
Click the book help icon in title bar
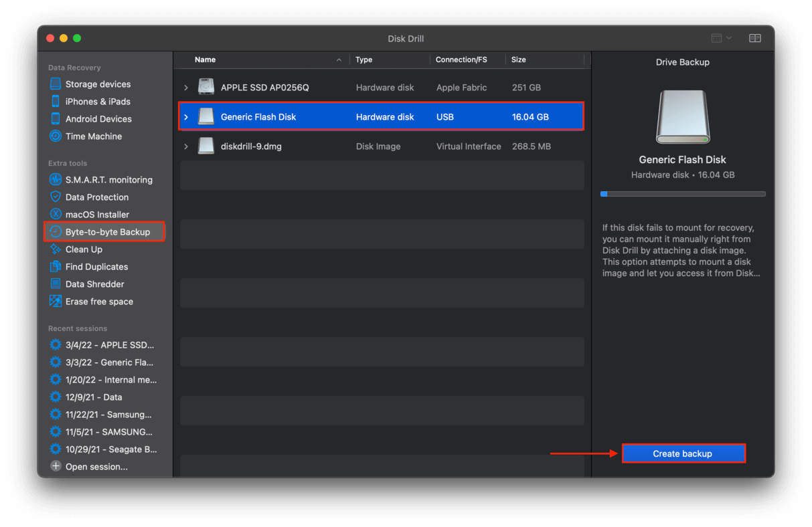point(755,38)
